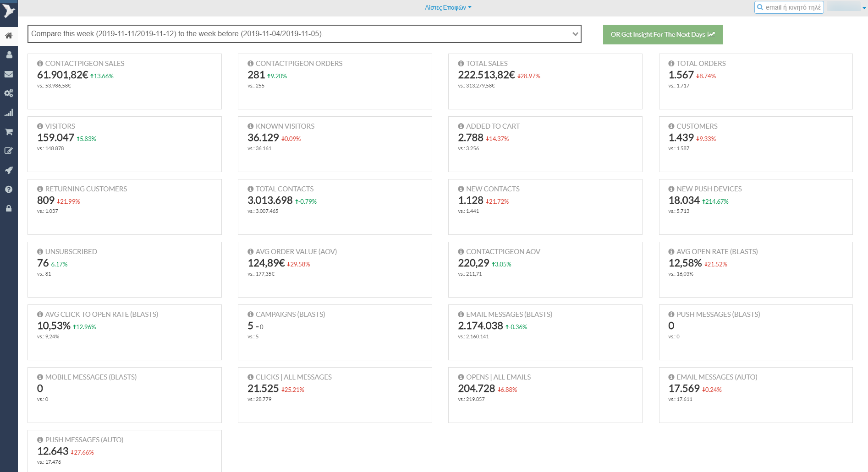The image size is (868, 472).
Task: Click info icon beside ContactPigeon Orders
Action: click(250, 64)
